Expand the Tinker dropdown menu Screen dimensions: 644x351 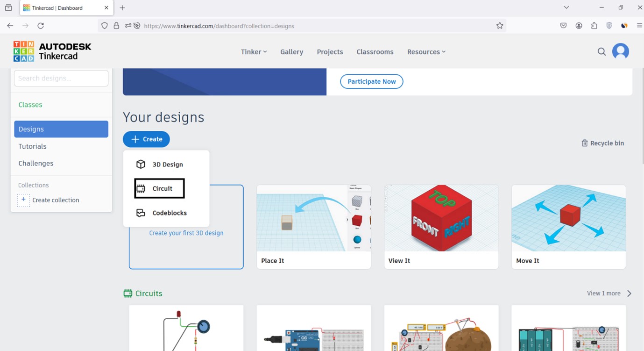click(254, 52)
